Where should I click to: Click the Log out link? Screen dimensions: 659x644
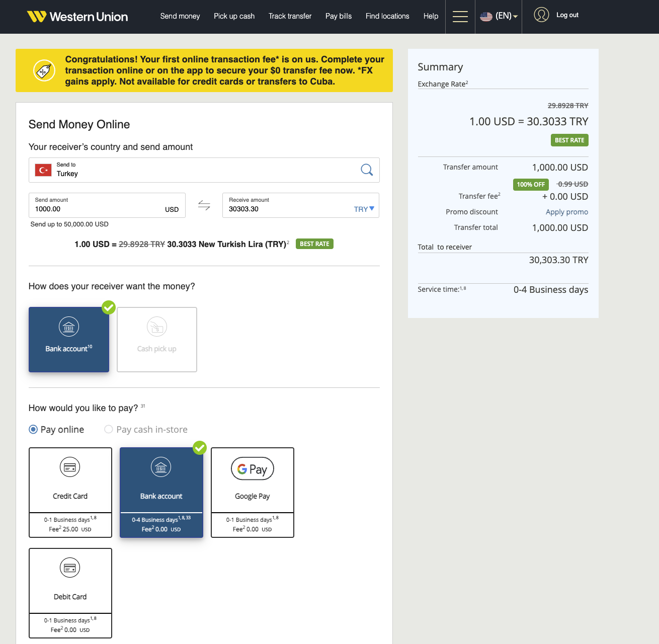pyautogui.click(x=567, y=15)
